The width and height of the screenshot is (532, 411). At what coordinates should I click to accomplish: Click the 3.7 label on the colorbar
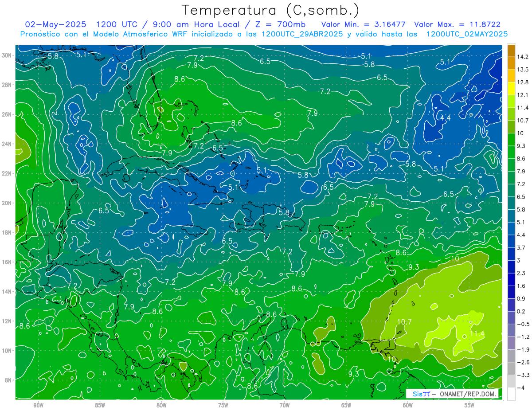click(521, 247)
